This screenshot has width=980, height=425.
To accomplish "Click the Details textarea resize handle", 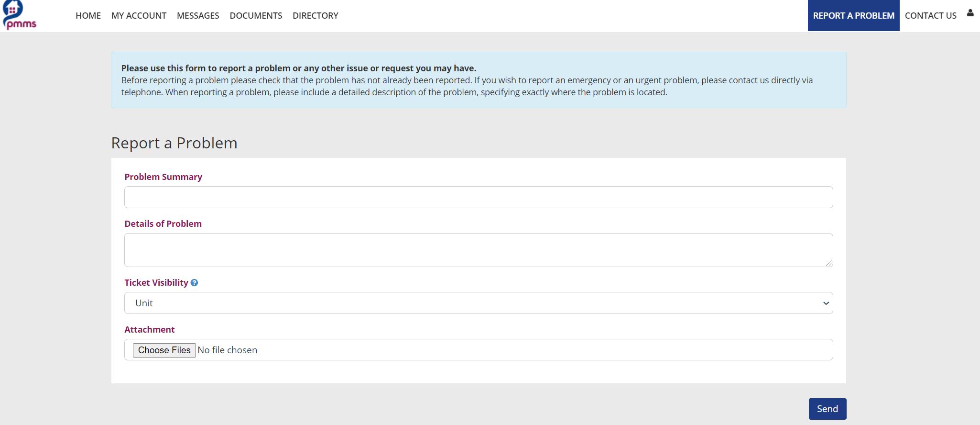I will [829, 263].
